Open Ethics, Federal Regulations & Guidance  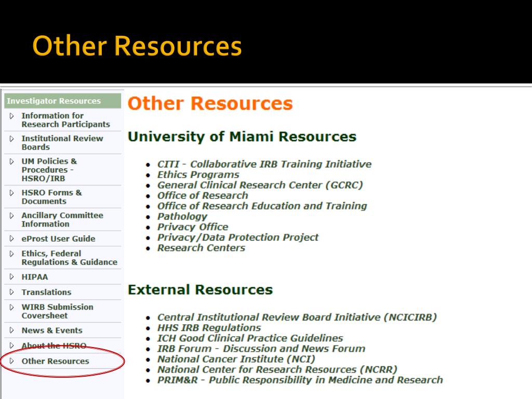click(69, 258)
